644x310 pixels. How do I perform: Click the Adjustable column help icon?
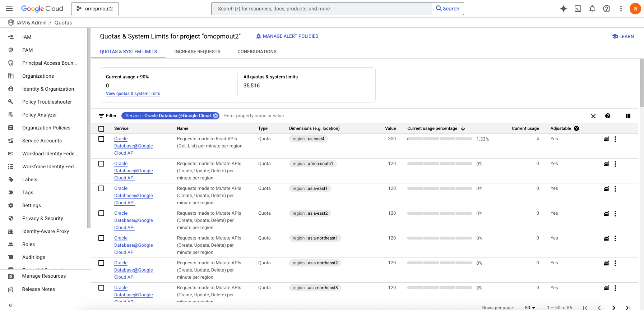(576, 128)
